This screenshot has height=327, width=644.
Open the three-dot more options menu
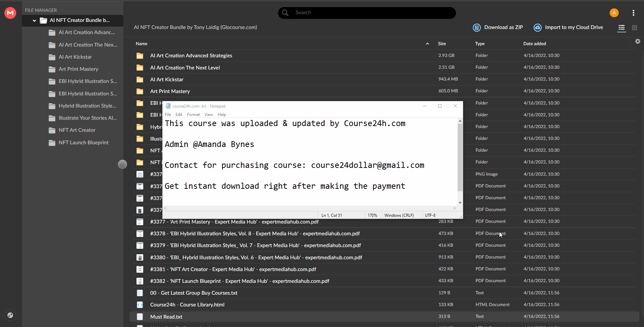634,13
